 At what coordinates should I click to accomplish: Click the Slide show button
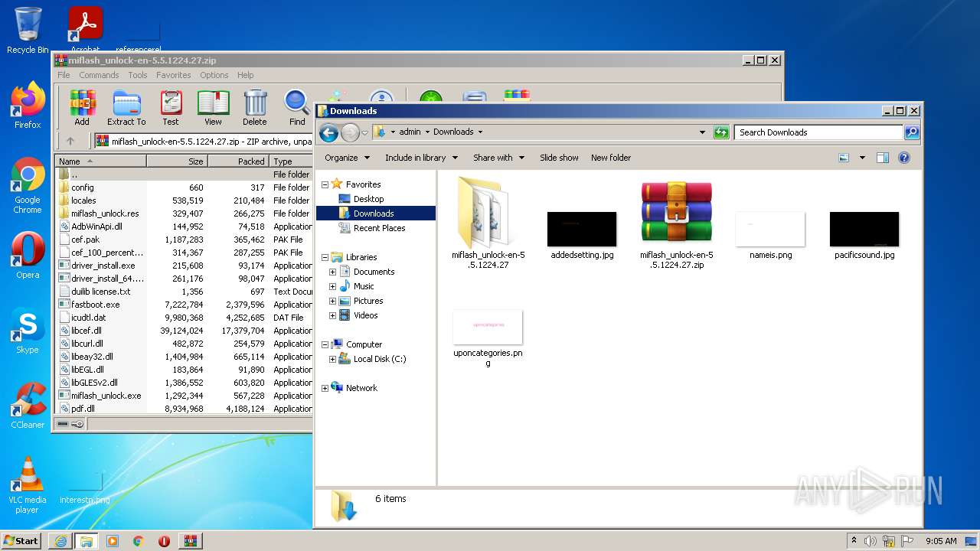point(559,158)
